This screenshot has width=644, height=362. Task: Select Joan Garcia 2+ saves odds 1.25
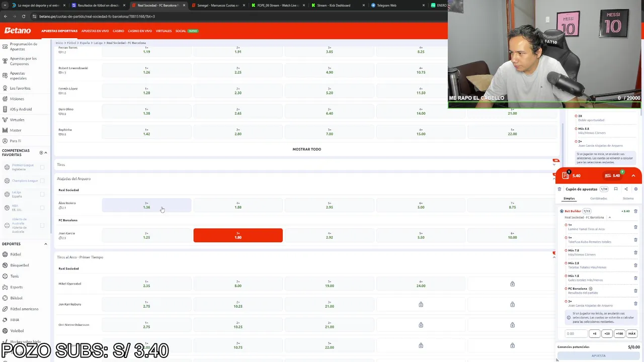[146, 235]
